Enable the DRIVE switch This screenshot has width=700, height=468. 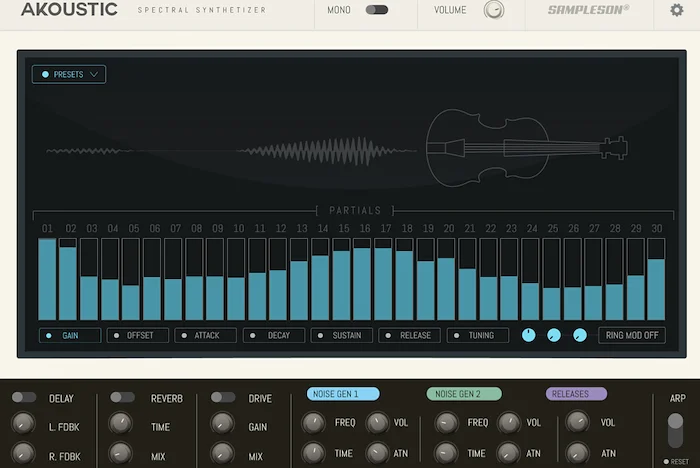pyautogui.click(x=223, y=397)
